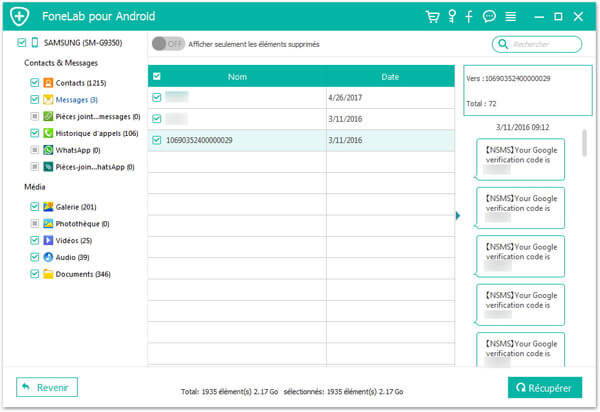Open Contacts (1215) category

pyautogui.click(x=81, y=83)
